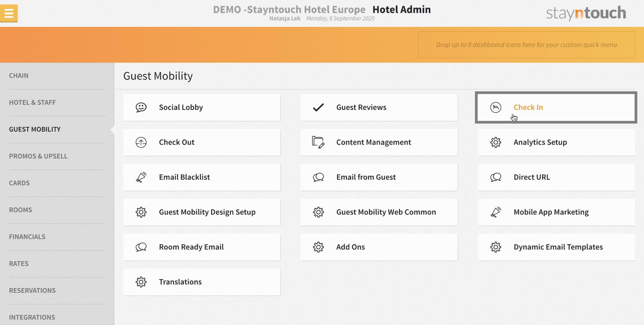
Task: Open the RESERVATIONS sidebar section
Action: pos(33,290)
